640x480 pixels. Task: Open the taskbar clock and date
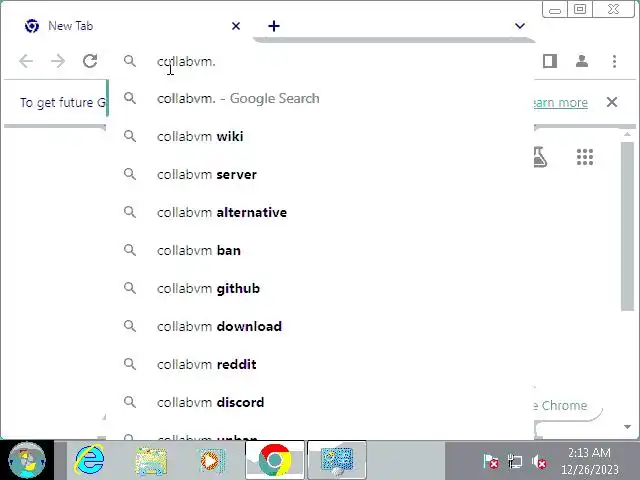(x=589, y=461)
